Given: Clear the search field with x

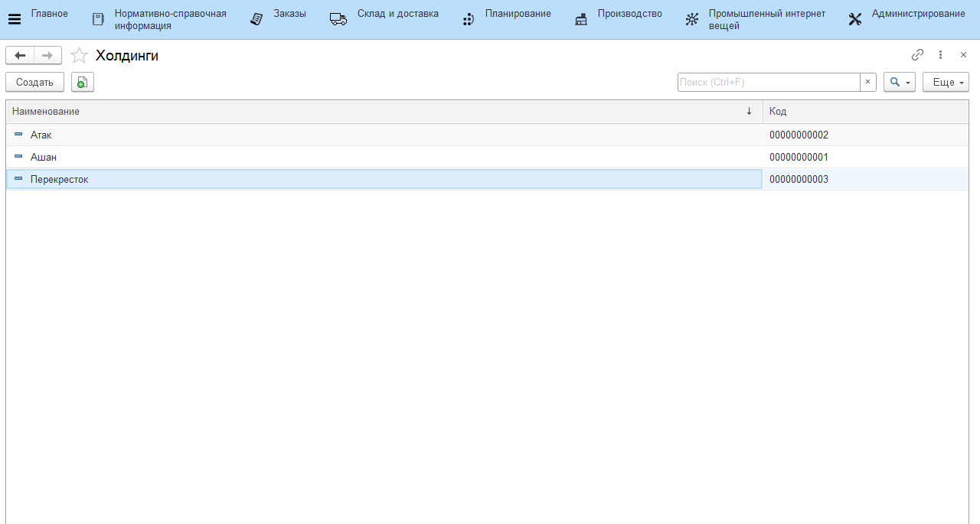Looking at the screenshot, I should (x=867, y=82).
